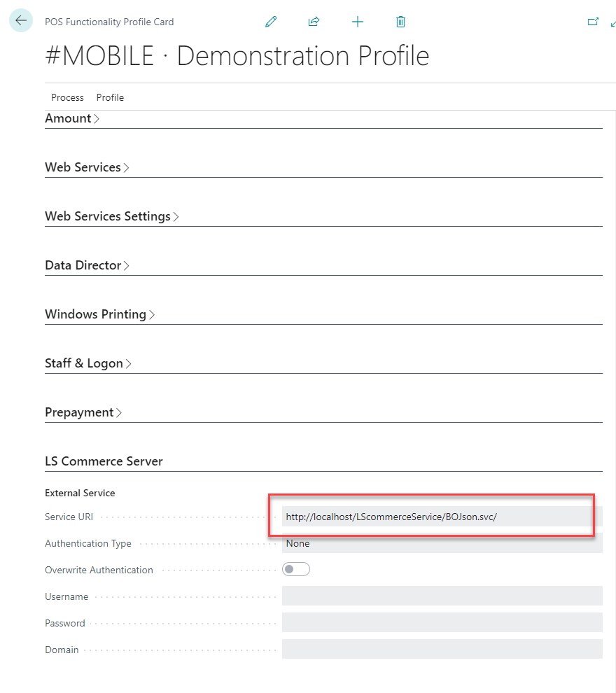Click the Username field
Screen dimensions: 616x693
pos(441,596)
